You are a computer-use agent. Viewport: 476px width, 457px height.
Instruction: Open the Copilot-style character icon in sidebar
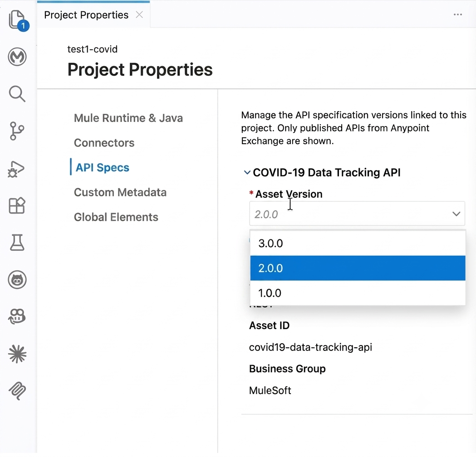[17, 316]
